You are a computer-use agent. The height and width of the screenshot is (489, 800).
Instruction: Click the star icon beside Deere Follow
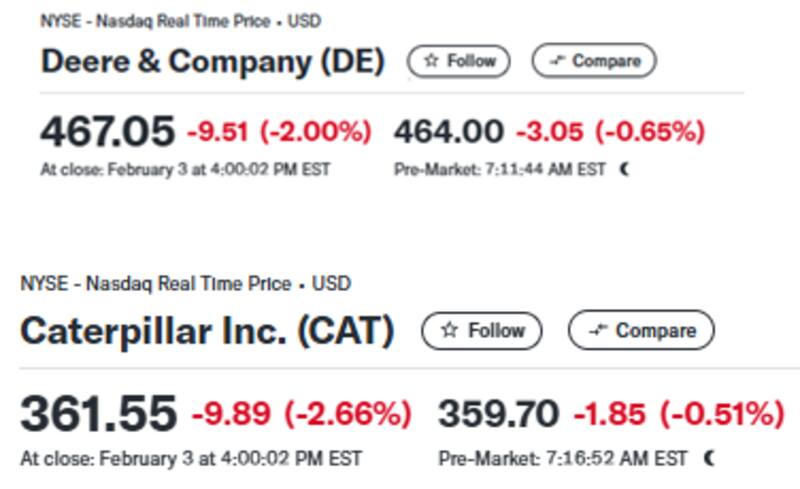pyautogui.click(x=431, y=61)
